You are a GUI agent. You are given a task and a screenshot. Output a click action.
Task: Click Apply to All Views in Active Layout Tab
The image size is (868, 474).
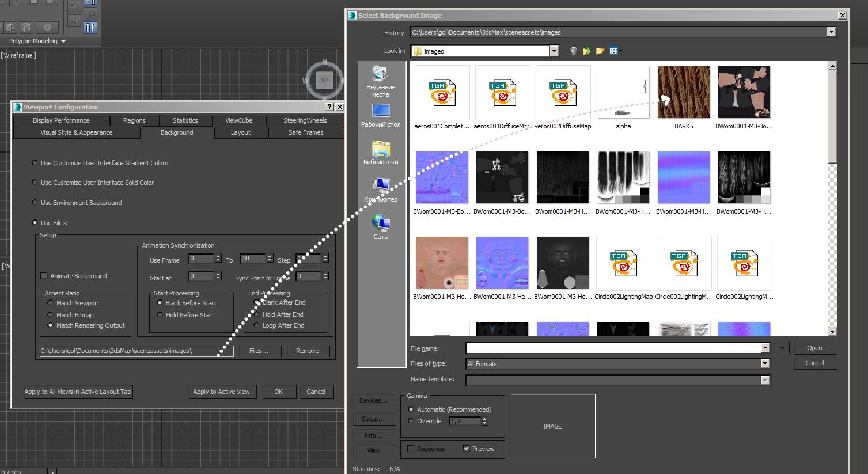(78, 392)
